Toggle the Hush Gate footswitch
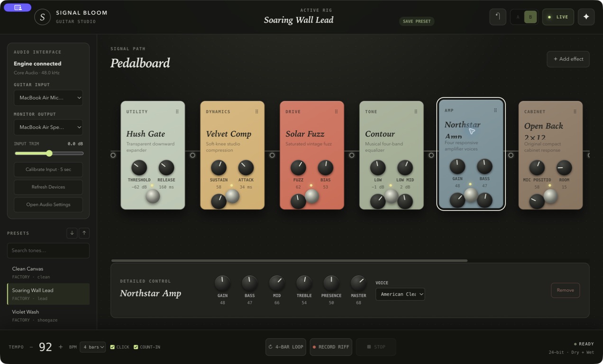The height and width of the screenshot is (364, 603). click(x=153, y=196)
